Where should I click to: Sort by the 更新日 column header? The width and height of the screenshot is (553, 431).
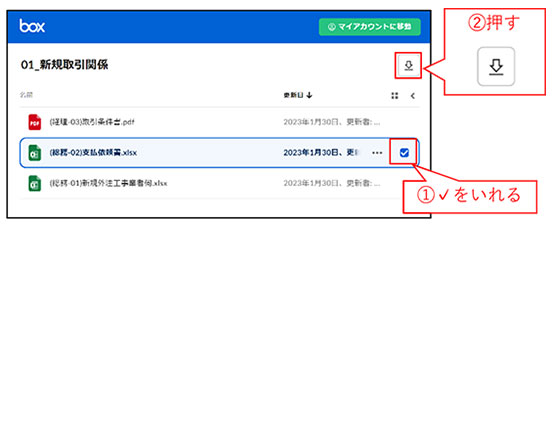[x=298, y=95]
